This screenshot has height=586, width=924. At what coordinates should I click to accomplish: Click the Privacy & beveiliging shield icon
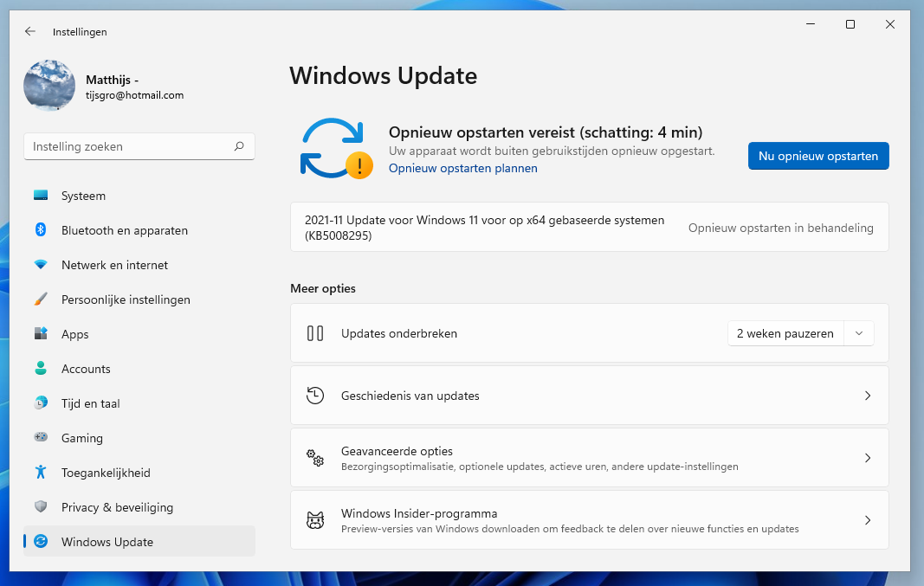coord(41,507)
